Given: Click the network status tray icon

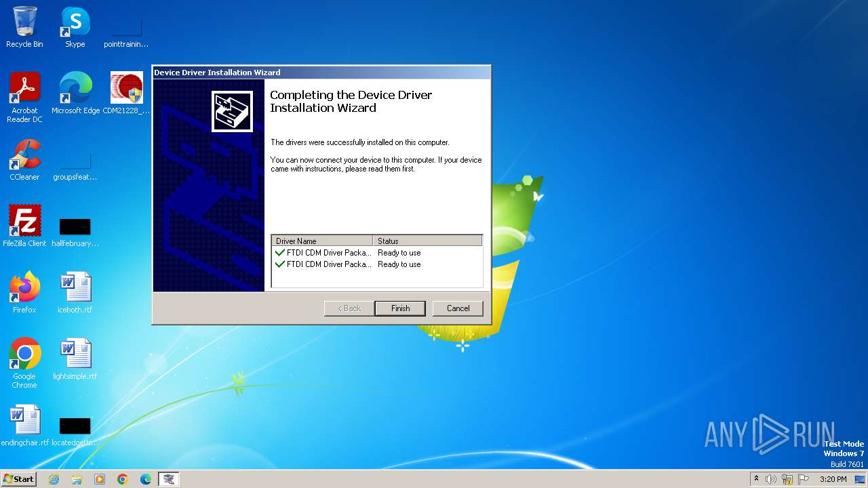Looking at the screenshot, I should [787, 479].
